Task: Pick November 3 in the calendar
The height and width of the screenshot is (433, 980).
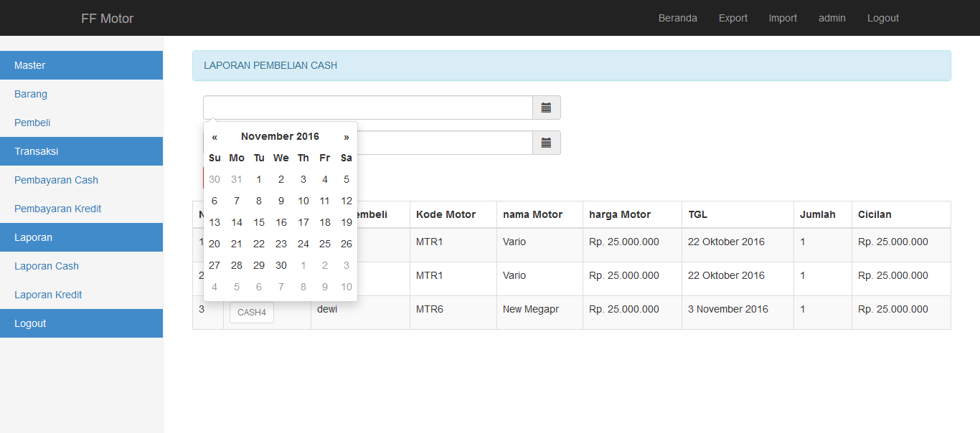Action: click(303, 180)
